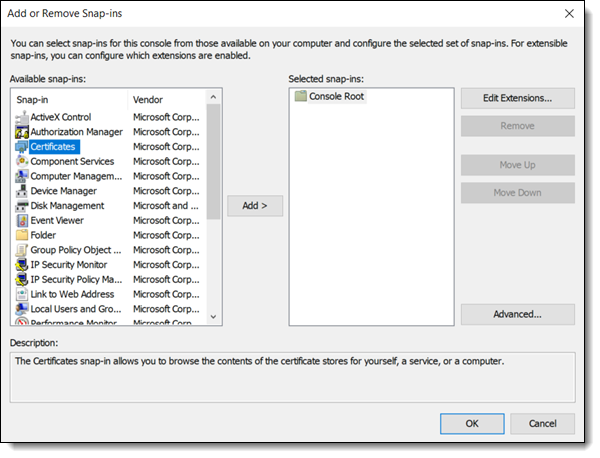This screenshot has height=458, width=600.
Task: Click the Event Viewer icon
Action: 22,221
